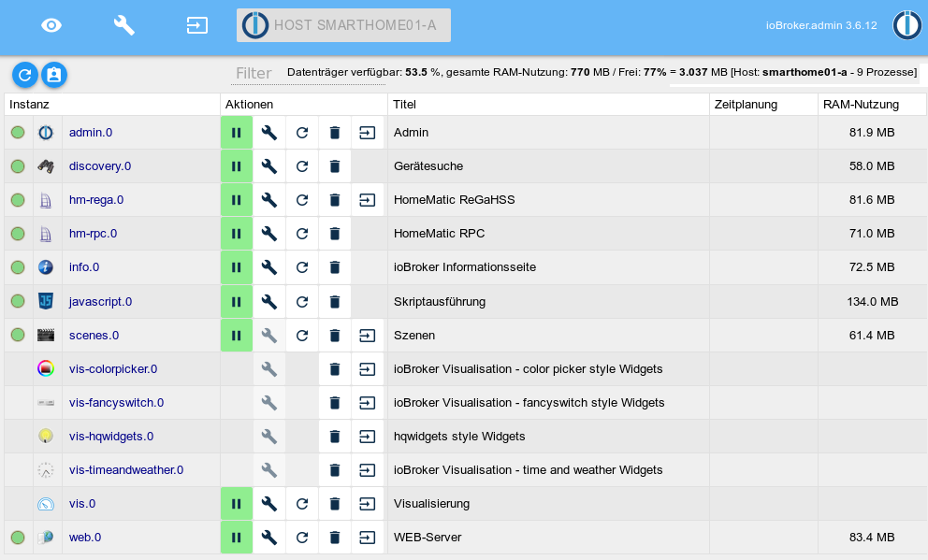Pause the web.0 instance
The image size is (928, 560).
click(236, 538)
